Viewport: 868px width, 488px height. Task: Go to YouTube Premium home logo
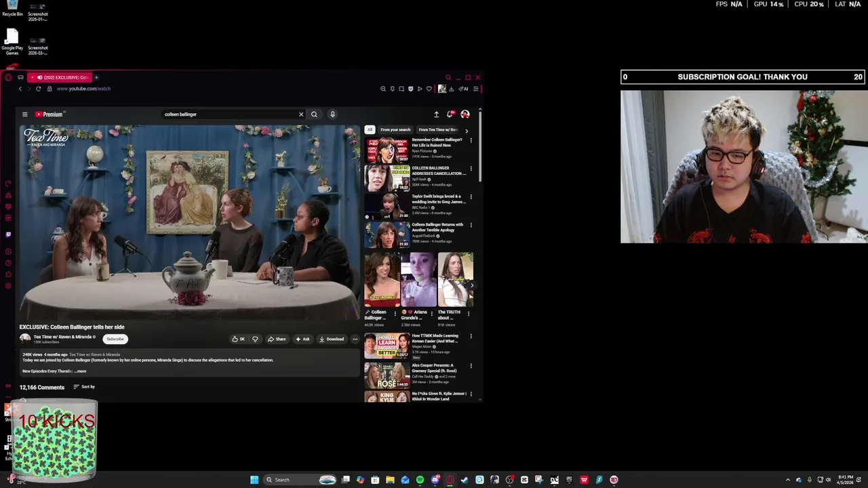pos(49,115)
